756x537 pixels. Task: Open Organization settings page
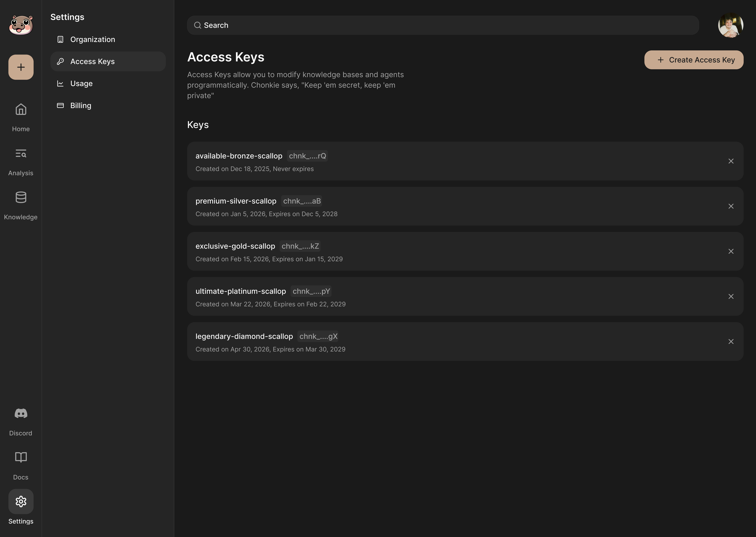(93, 39)
